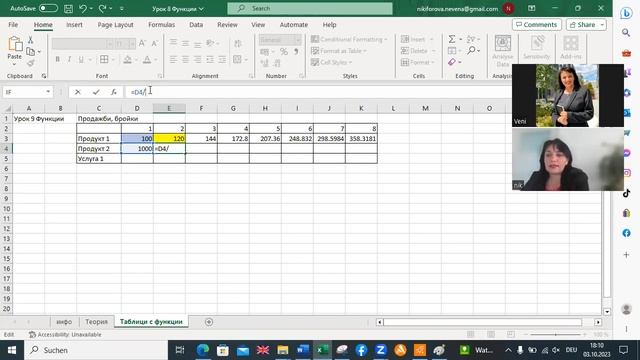Click the Font Color A swatch
The image size is (640, 360).
[x=147, y=60]
